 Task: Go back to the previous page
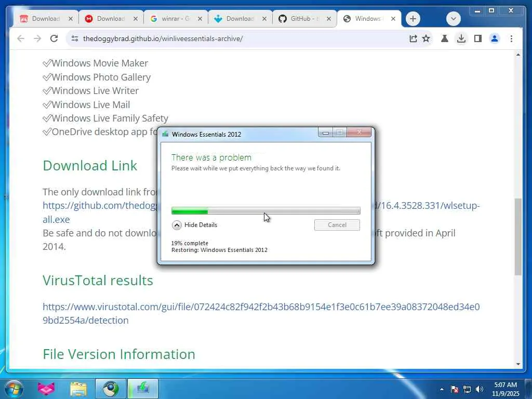tap(21, 38)
